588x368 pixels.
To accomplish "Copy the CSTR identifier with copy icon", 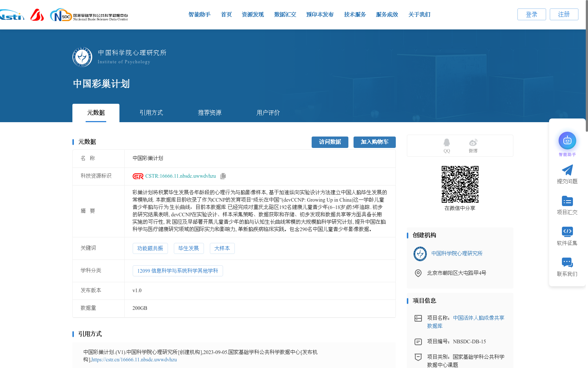I will (223, 176).
